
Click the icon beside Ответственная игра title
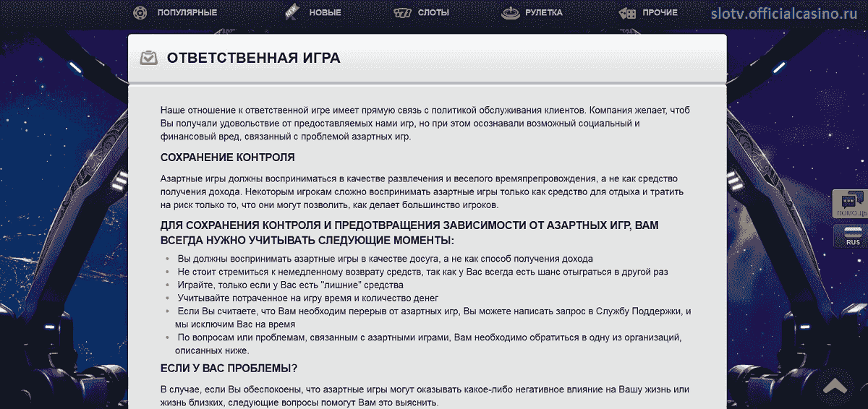coord(149,59)
